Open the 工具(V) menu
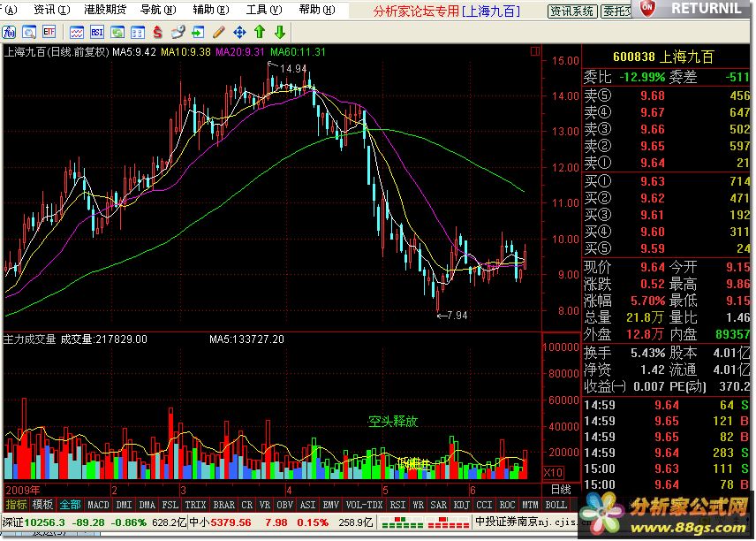This screenshot has width=756, height=541. (264, 9)
